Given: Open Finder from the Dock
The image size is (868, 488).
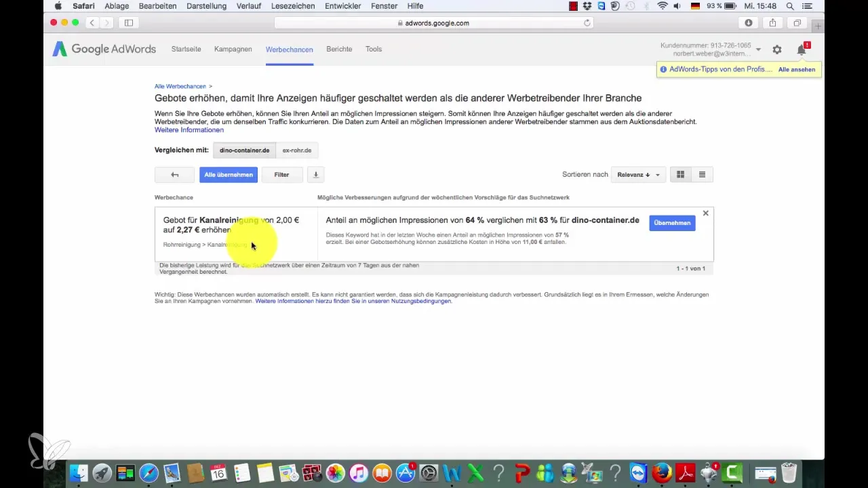Looking at the screenshot, I should (x=79, y=473).
